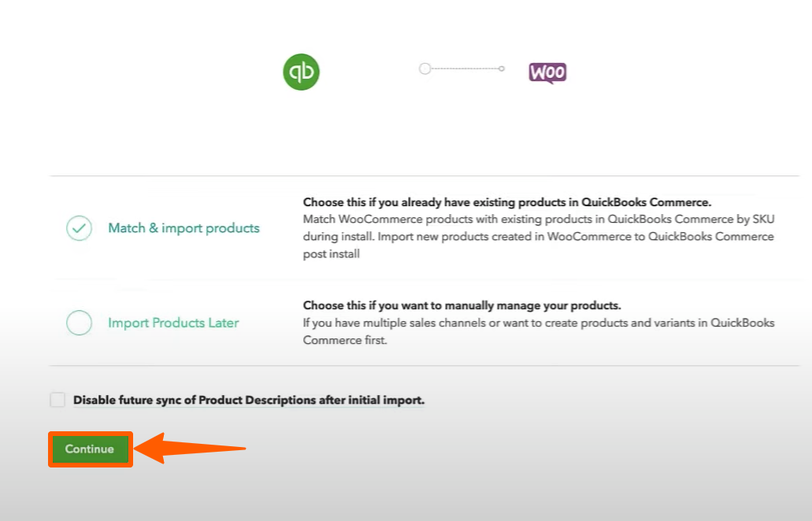Click the description about multiple sales channels
Viewport: 812px width, 521px height.
click(538, 331)
